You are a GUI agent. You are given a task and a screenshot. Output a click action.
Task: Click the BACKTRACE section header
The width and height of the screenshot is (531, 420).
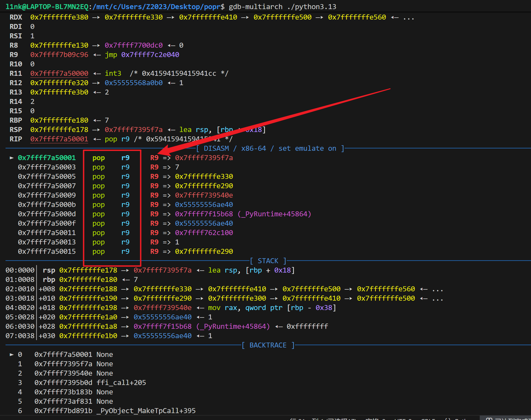pos(268,345)
